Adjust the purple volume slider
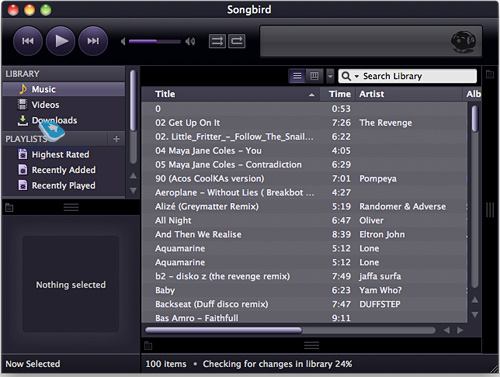The image size is (500, 377). click(x=155, y=41)
